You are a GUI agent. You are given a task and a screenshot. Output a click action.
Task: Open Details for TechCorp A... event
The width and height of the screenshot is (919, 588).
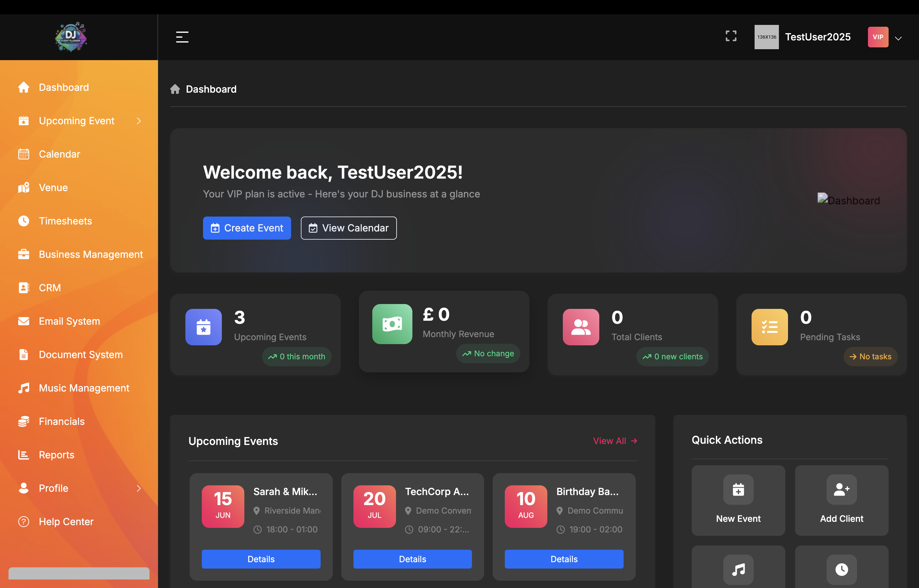(412, 559)
